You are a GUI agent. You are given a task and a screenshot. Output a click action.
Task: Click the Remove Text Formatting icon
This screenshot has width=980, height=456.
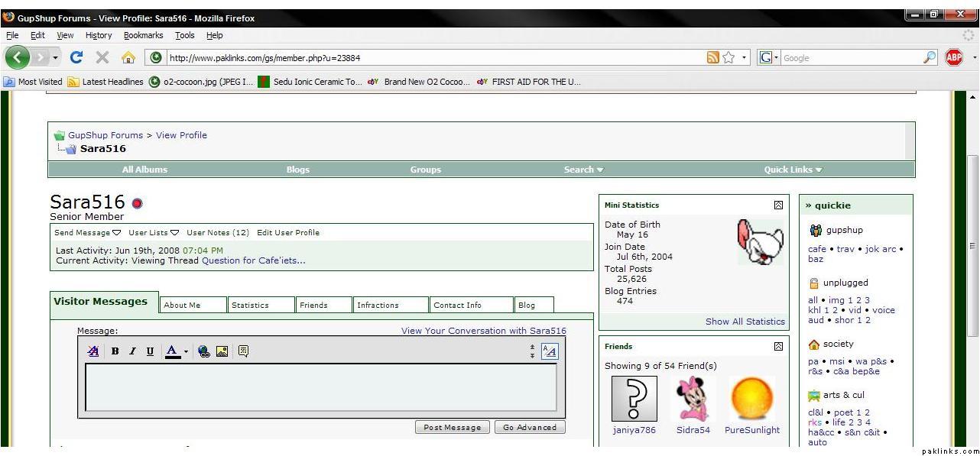pyautogui.click(x=93, y=351)
